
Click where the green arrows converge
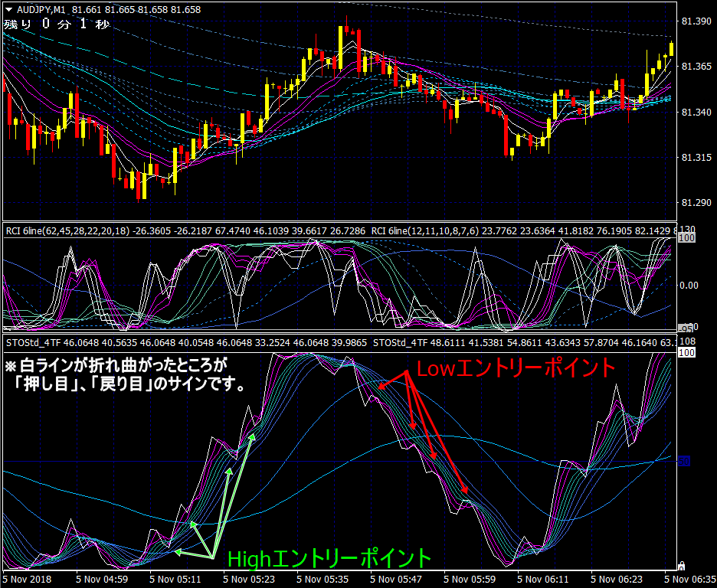(x=213, y=558)
